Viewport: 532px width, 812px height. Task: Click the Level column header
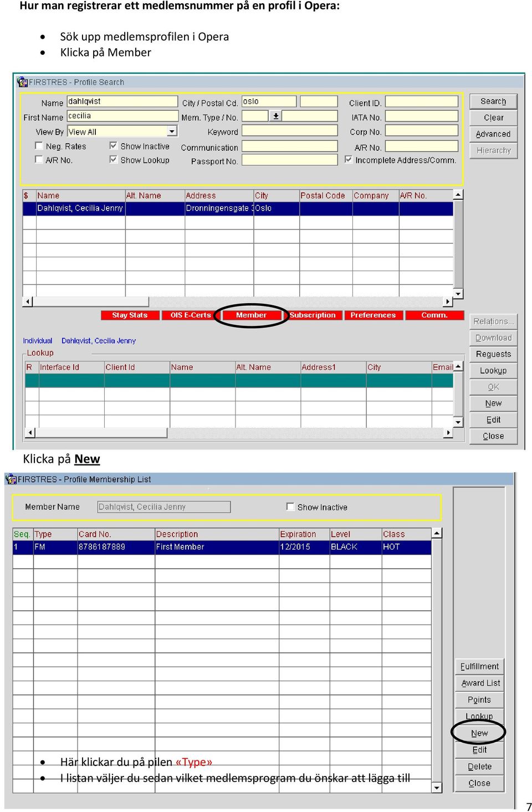356,534
